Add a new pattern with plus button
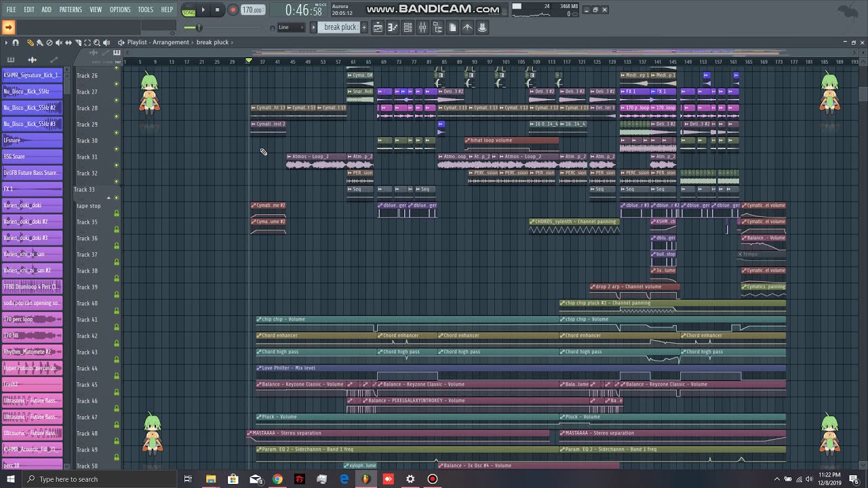This screenshot has height=488, width=868. point(364,27)
